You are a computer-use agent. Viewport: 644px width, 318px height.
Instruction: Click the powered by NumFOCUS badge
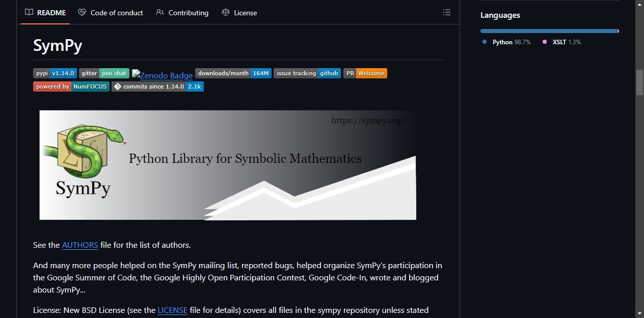click(71, 86)
